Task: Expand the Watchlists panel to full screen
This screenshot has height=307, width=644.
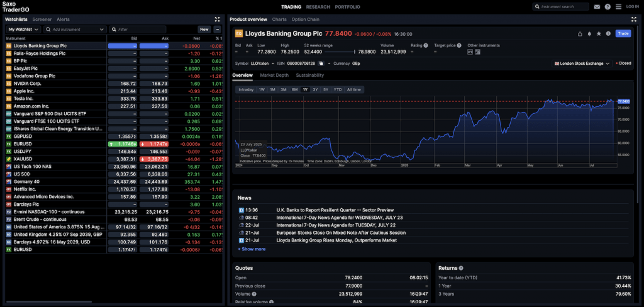Action: (x=217, y=20)
